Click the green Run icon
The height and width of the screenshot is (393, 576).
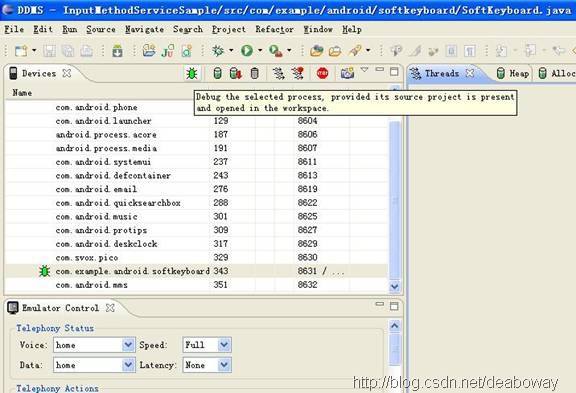click(247, 50)
